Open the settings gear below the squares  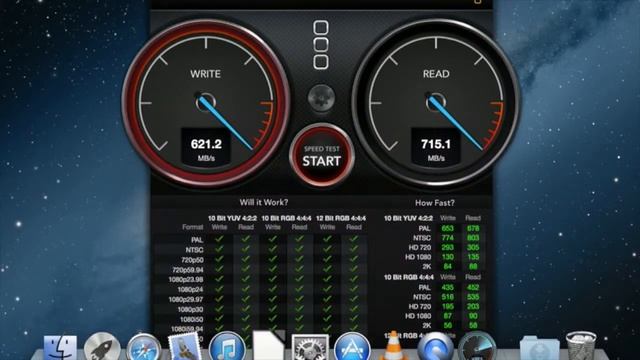point(321,98)
